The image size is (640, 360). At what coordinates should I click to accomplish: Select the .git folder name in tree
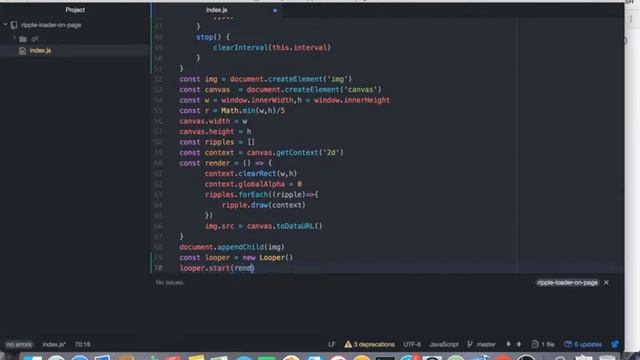35,39
